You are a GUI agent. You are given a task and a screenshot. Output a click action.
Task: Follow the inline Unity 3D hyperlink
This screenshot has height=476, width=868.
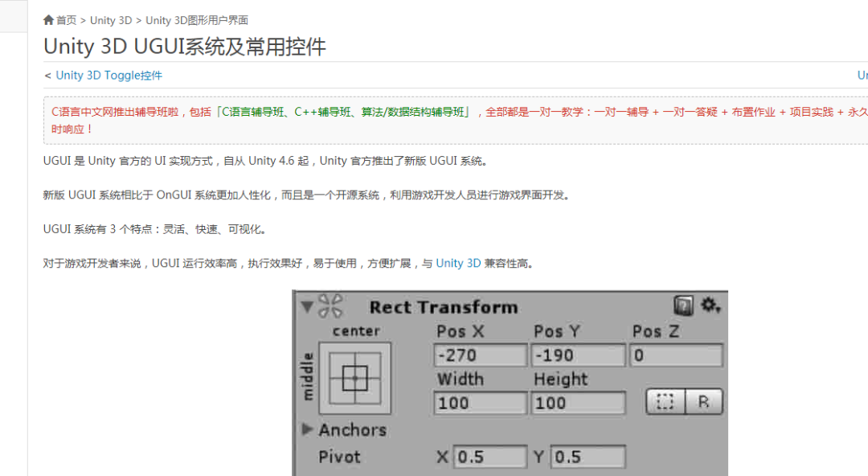[x=458, y=263]
